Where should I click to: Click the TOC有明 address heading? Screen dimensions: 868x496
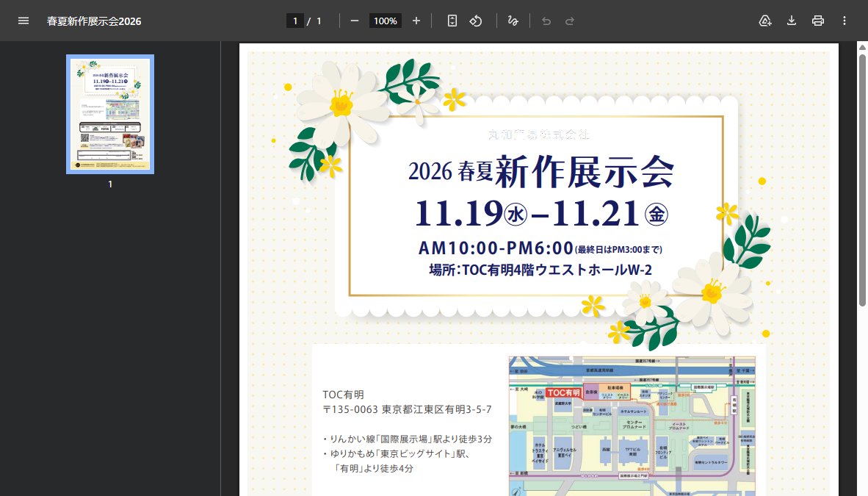coord(343,395)
